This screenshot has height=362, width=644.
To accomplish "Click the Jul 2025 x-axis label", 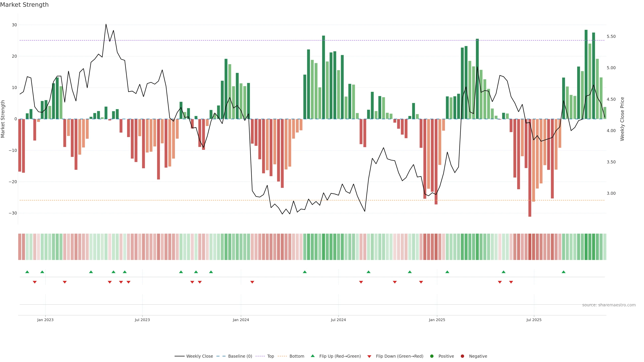I will pos(534,320).
